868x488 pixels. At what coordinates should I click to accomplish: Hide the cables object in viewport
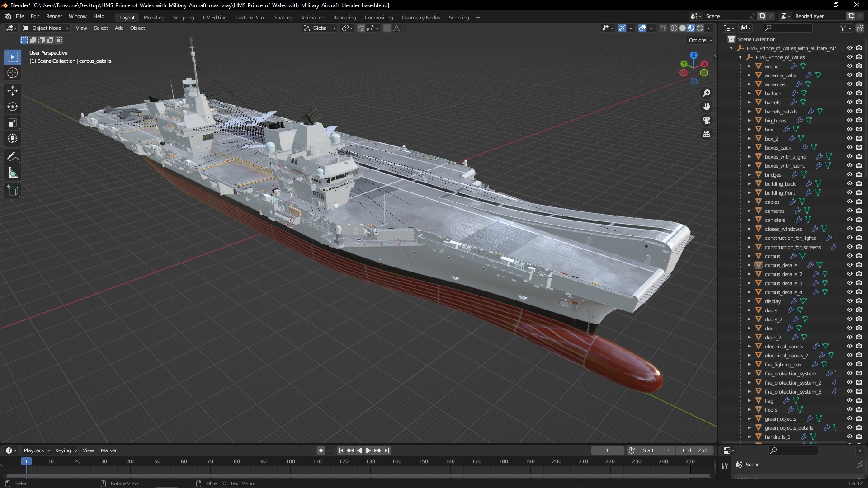click(x=849, y=202)
